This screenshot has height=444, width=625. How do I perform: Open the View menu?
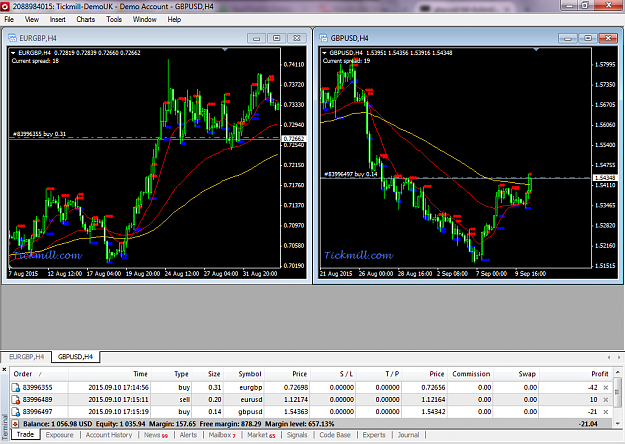pos(31,20)
